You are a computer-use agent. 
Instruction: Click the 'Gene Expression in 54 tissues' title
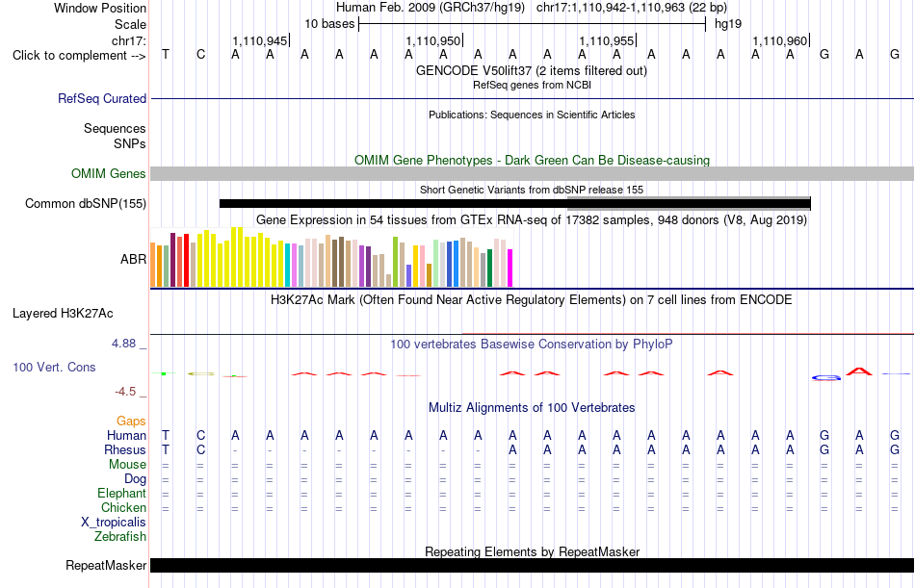coord(532,220)
